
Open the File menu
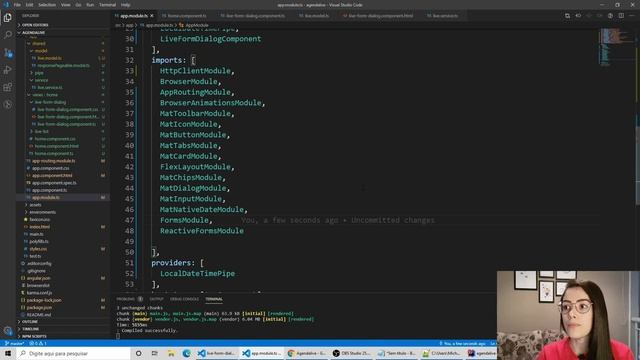(17, 5)
